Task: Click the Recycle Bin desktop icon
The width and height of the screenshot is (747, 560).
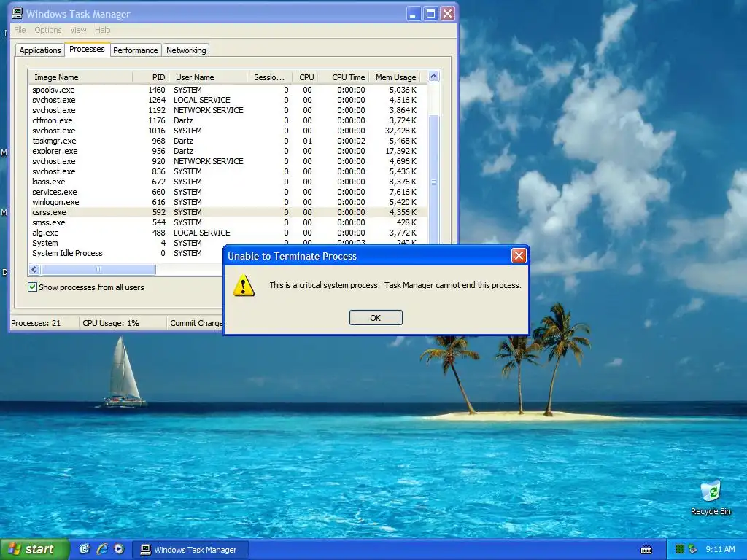Action: pos(711,497)
